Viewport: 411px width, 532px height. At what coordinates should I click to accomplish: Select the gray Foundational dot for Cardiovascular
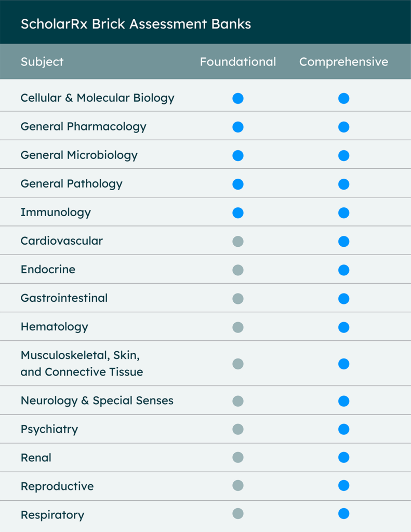(238, 242)
